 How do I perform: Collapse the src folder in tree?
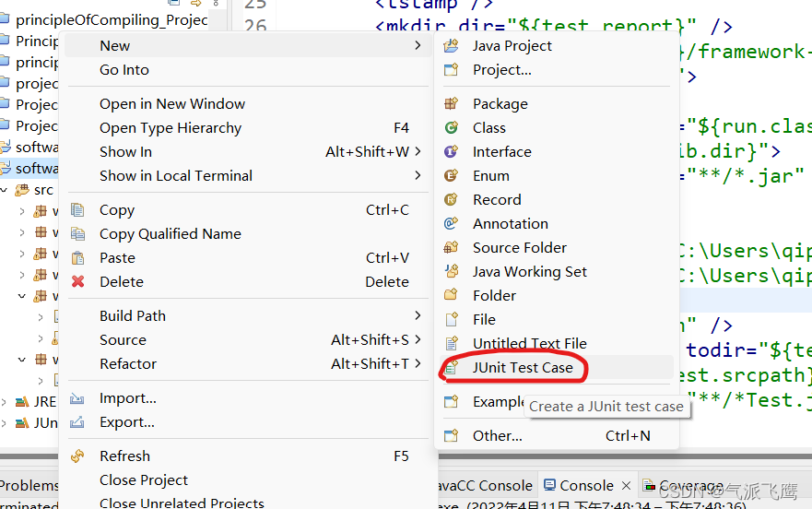pos(4,190)
